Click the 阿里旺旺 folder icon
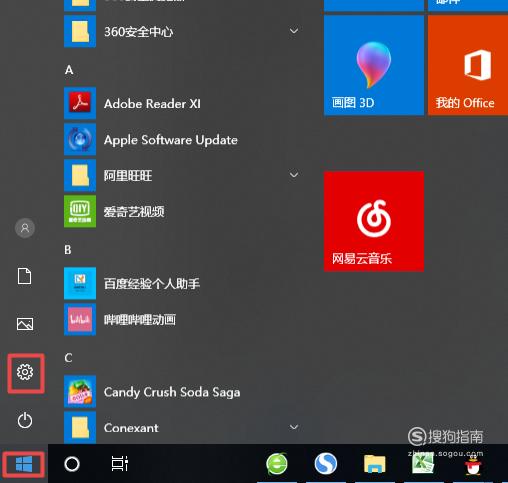 pyautogui.click(x=80, y=175)
